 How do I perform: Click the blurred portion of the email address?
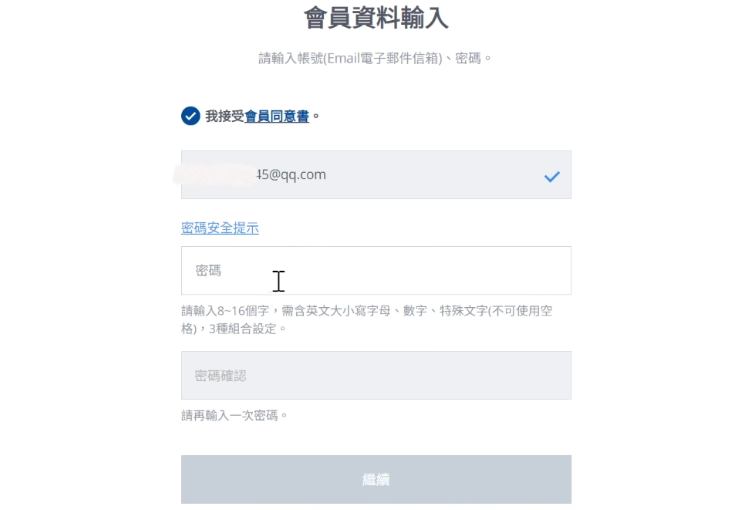pyautogui.click(x=213, y=175)
